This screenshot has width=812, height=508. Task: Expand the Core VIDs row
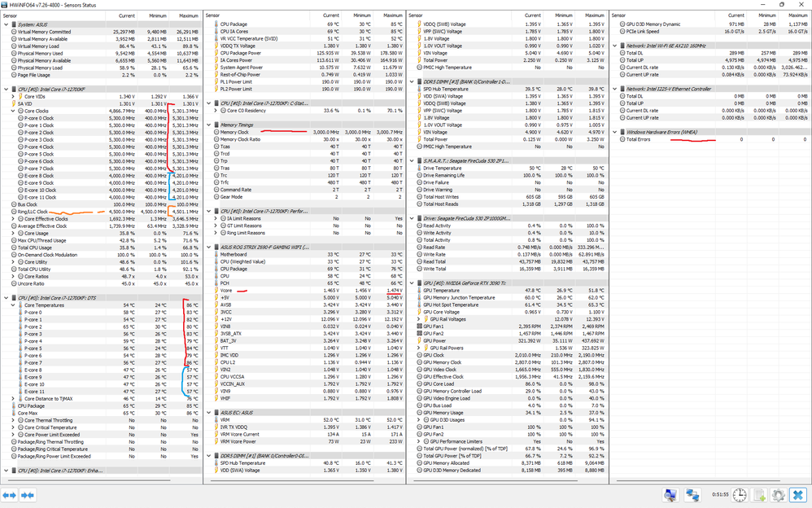pos(14,96)
